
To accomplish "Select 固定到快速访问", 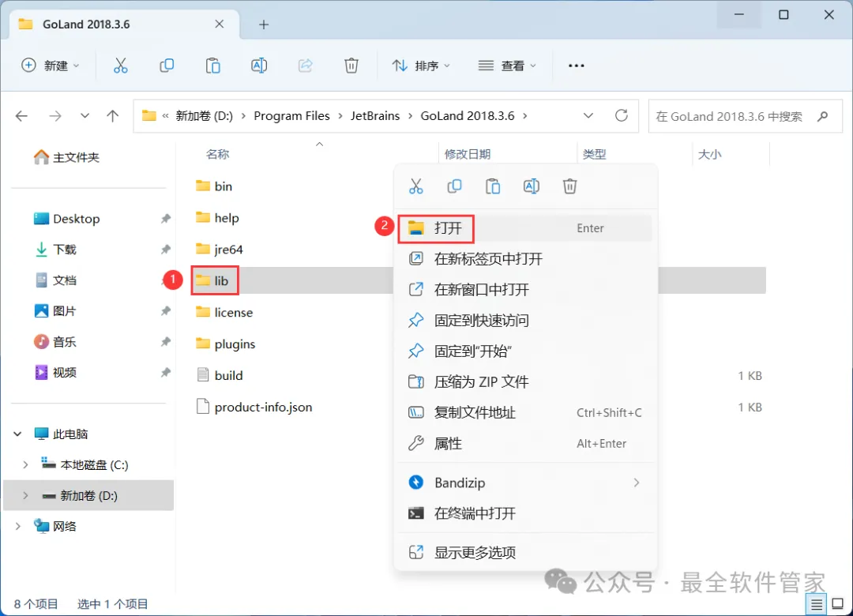I will pos(525,321).
